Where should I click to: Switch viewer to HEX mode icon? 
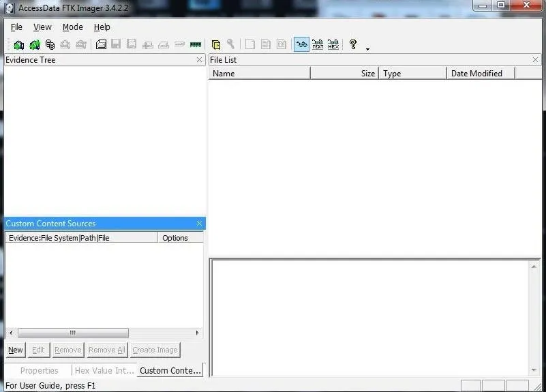[x=333, y=44]
